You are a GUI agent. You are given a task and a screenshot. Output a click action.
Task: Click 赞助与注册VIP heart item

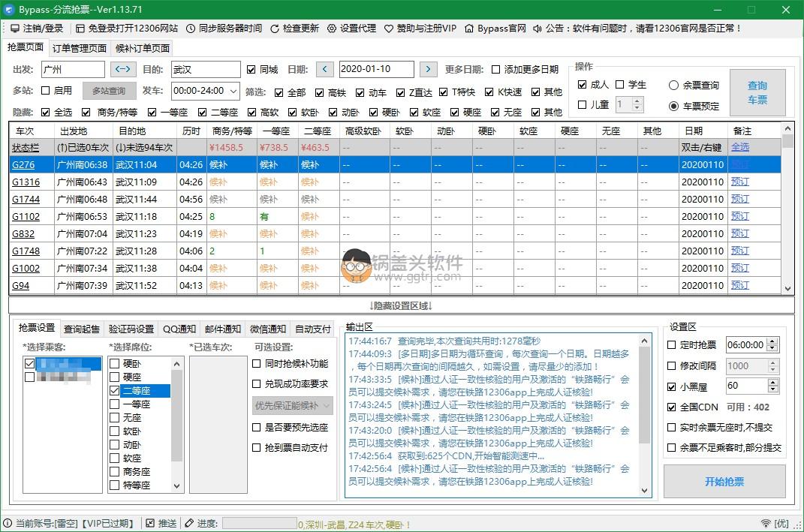point(420,29)
